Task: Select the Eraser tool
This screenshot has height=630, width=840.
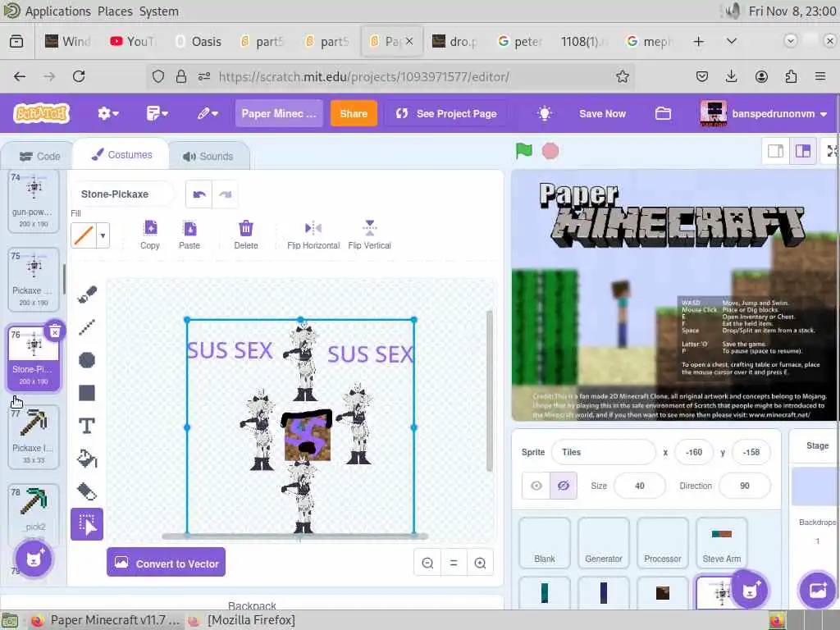Action: coord(87,491)
